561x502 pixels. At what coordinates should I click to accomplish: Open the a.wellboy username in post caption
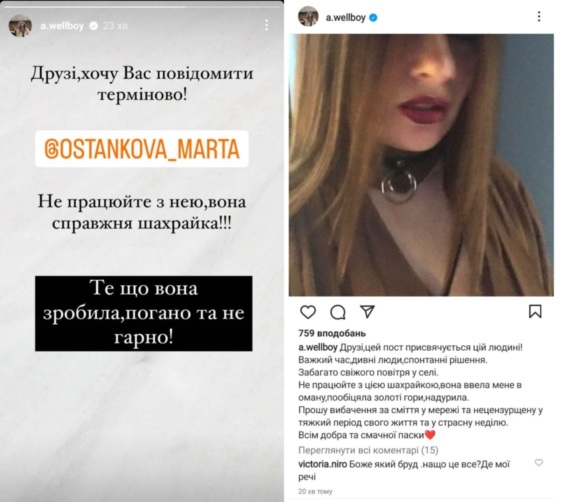click(x=318, y=347)
